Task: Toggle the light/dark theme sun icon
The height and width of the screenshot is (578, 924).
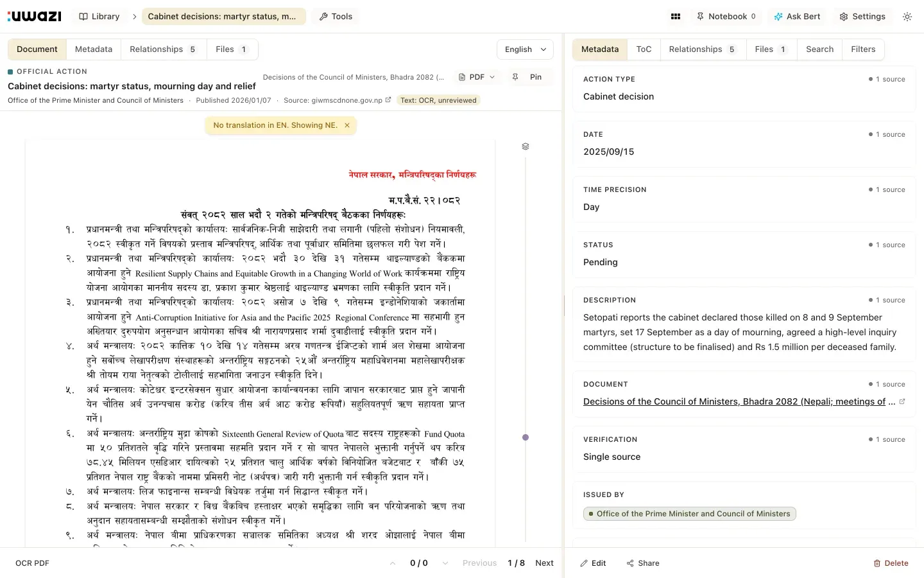Action: [907, 17]
